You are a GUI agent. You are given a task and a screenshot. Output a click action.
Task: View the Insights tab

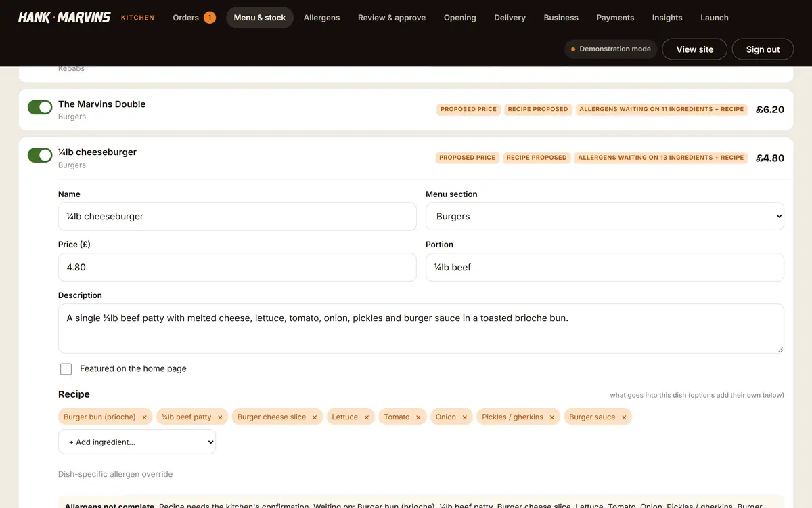(667, 18)
